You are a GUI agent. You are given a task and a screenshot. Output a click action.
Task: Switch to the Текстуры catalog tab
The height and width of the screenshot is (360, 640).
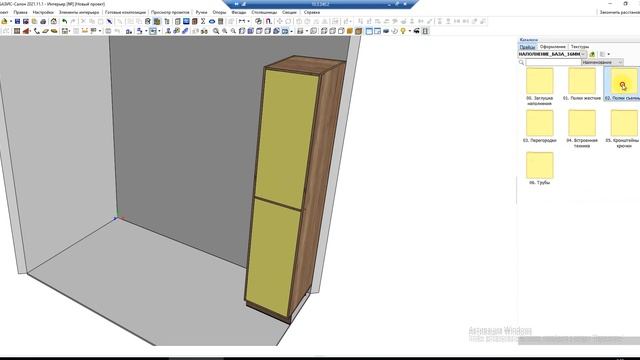[580, 47]
